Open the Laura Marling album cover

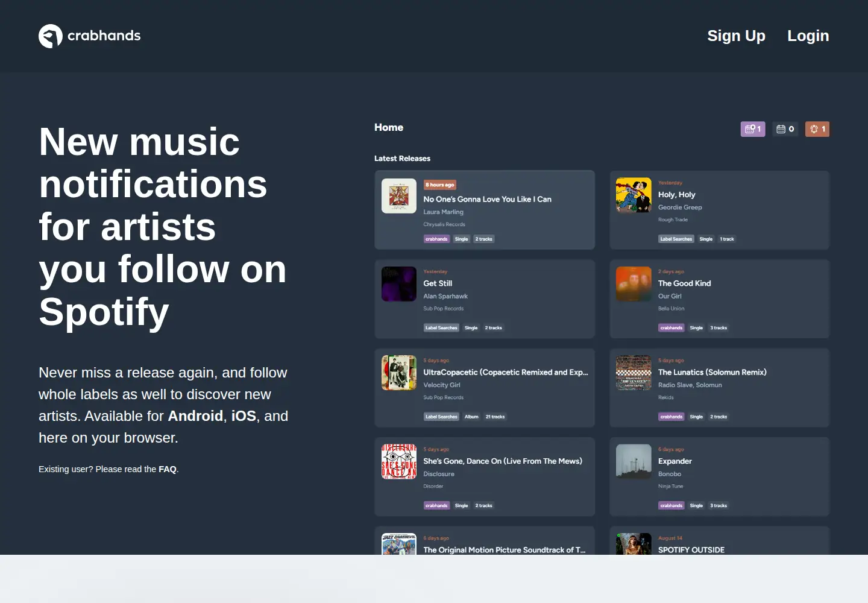(399, 196)
